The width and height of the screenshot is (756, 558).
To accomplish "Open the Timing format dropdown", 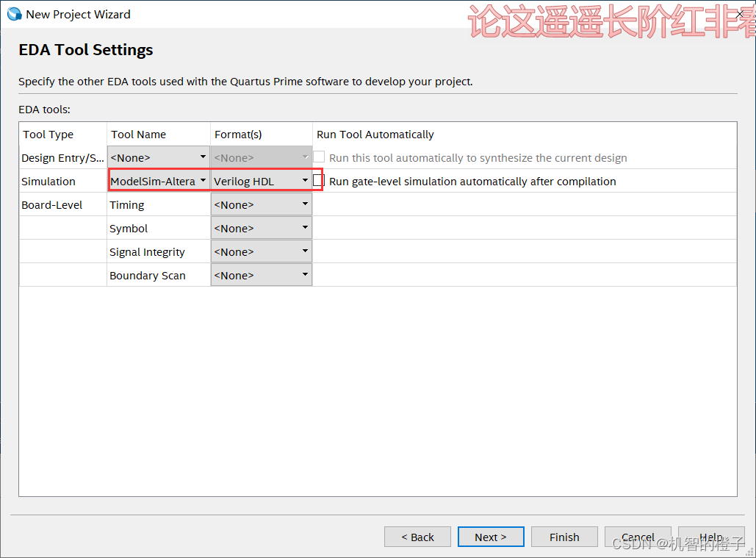I will tap(262, 204).
